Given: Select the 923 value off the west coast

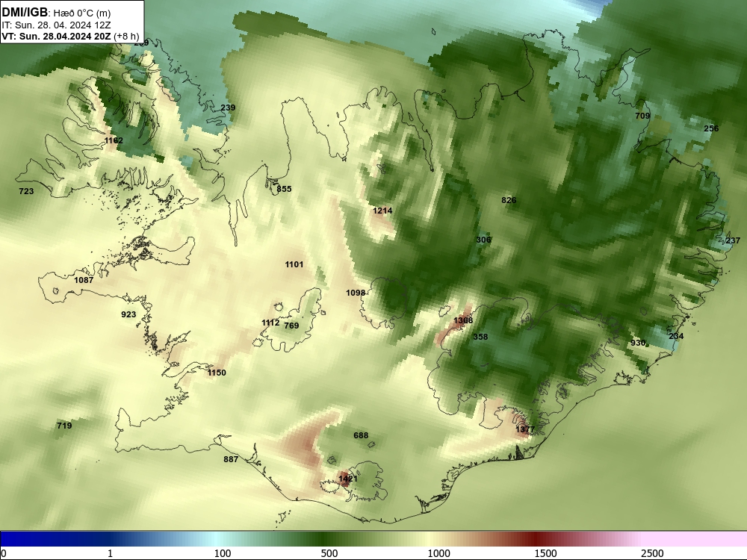Looking at the screenshot, I should point(128,314).
